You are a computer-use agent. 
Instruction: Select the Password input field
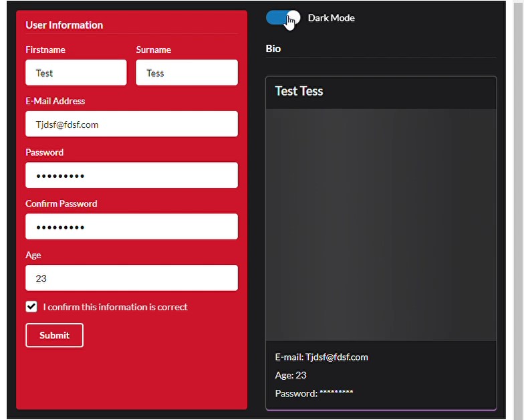131,175
